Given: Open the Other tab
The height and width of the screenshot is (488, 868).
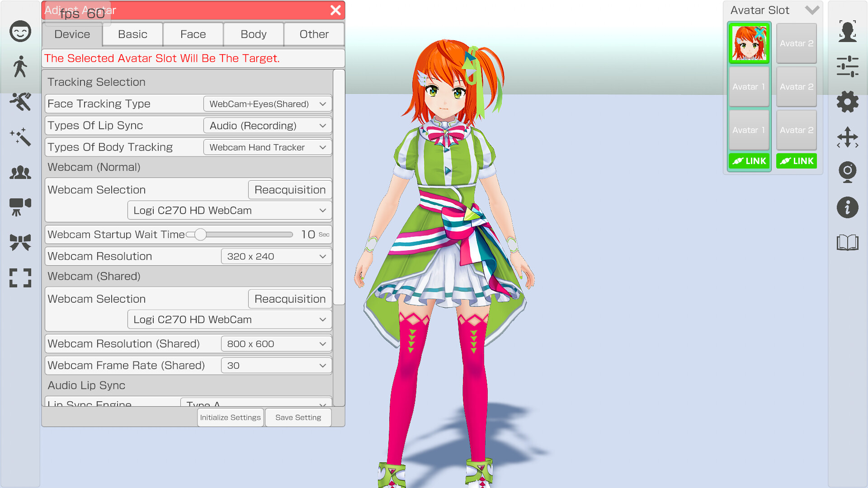Looking at the screenshot, I should pos(314,34).
